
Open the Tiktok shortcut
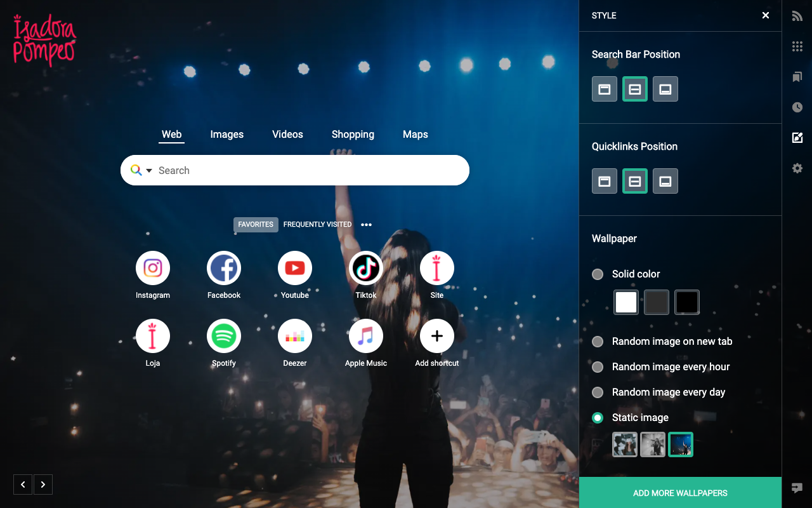pyautogui.click(x=366, y=268)
